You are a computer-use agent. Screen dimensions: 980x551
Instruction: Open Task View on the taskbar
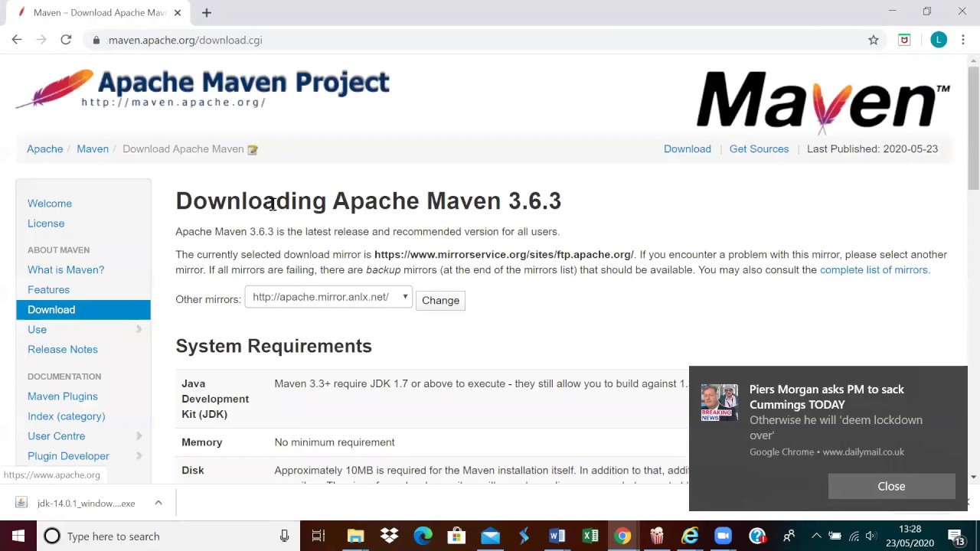(318, 536)
